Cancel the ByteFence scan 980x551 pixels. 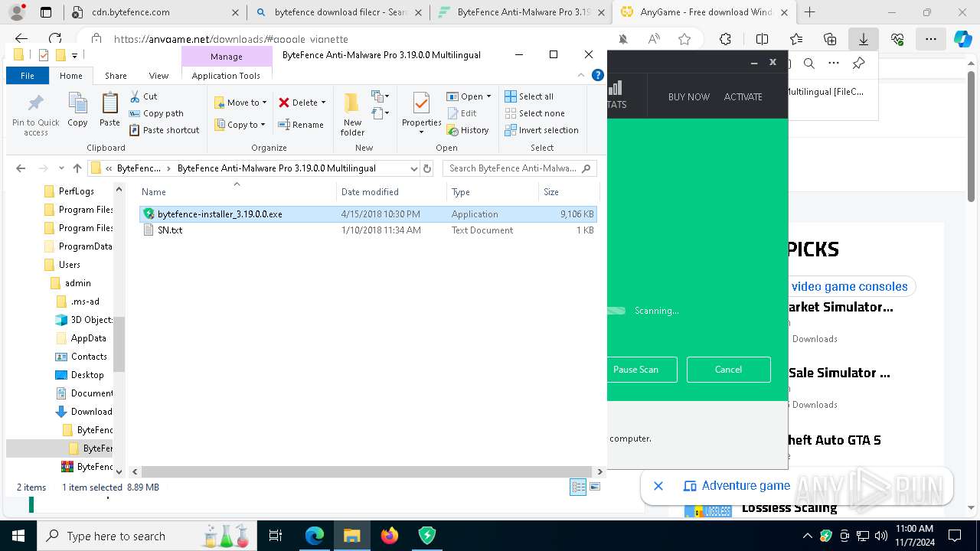point(728,370)
